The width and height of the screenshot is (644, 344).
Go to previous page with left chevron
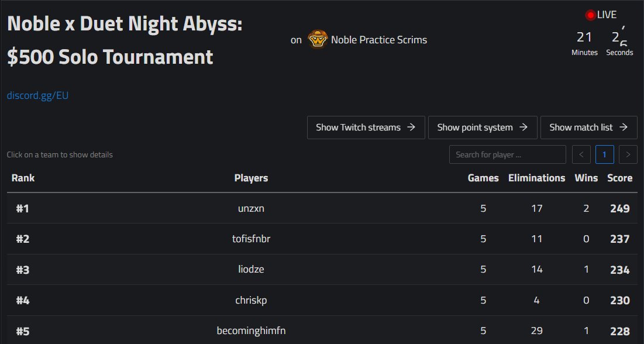[581, 154]
